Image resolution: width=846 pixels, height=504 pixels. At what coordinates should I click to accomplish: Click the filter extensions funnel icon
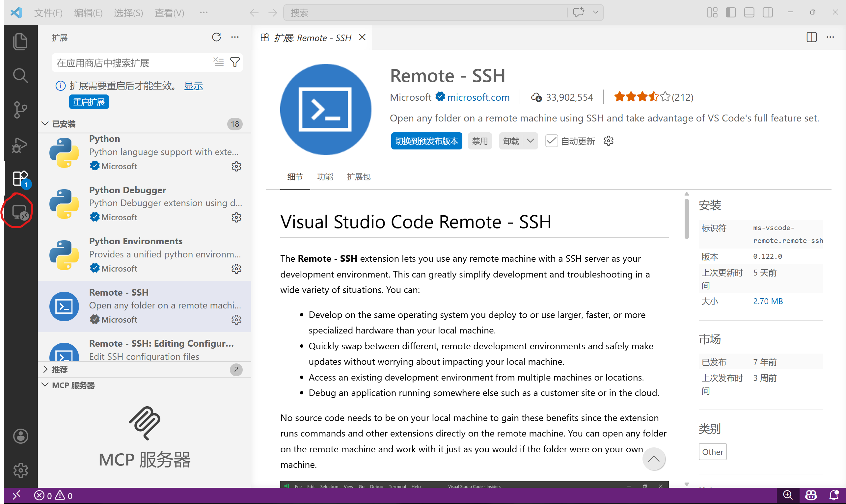click(235, 62)
